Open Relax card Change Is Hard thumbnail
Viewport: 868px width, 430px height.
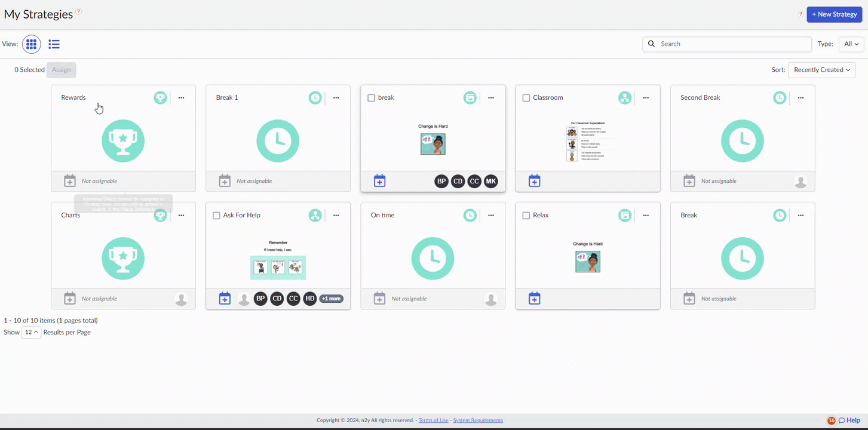pos(588,257)
